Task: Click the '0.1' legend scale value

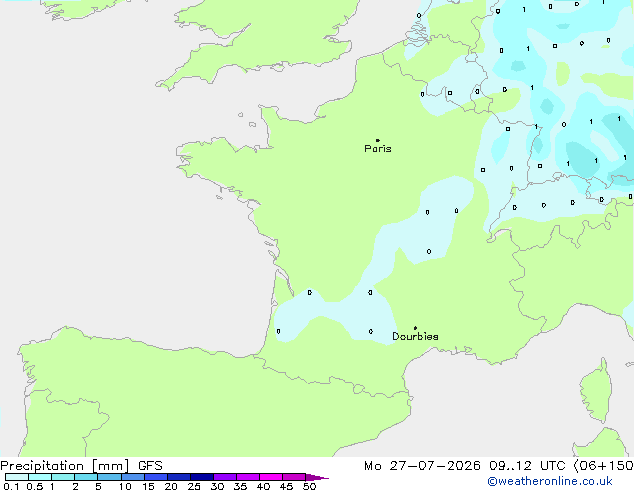Action: pyautogui.click(x=11, y=486)
